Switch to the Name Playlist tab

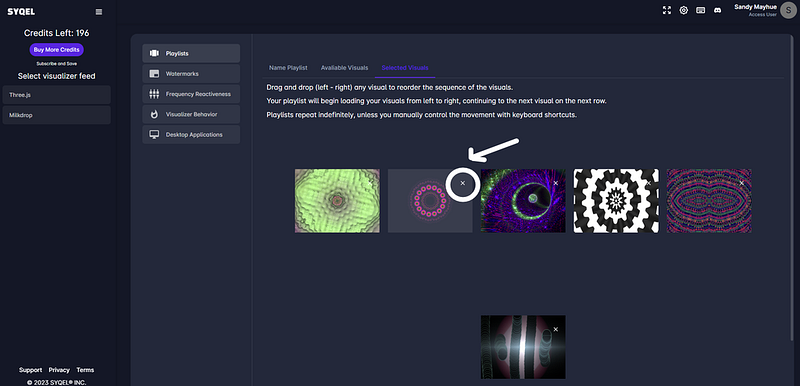(x=288, y=68)
